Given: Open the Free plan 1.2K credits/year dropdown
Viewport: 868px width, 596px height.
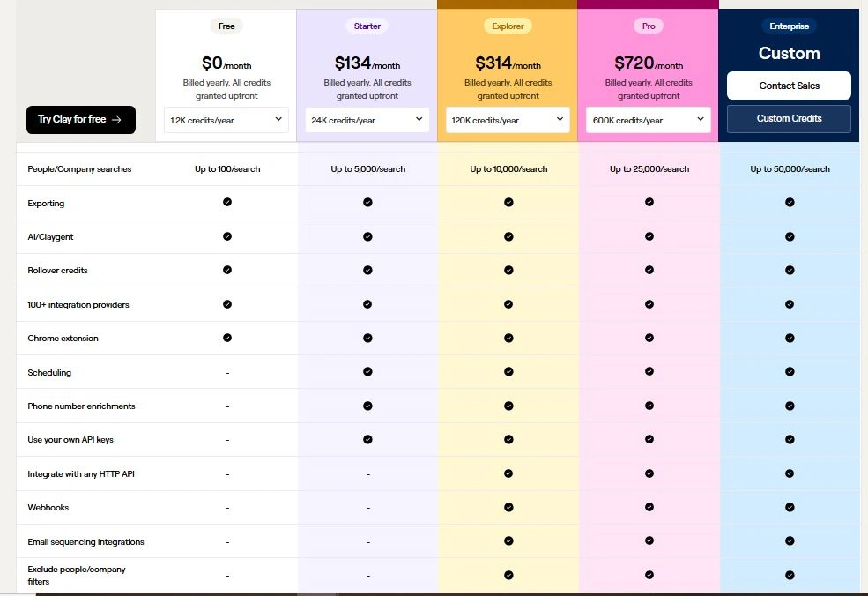Looking at the screenshot, I should pyautogui.click(x=226, y=120).
